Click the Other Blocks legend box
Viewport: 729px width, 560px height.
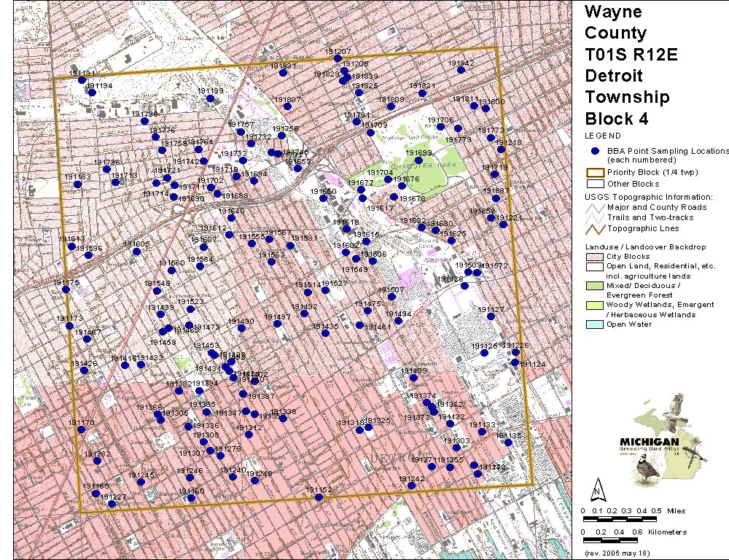pos(595,184)
